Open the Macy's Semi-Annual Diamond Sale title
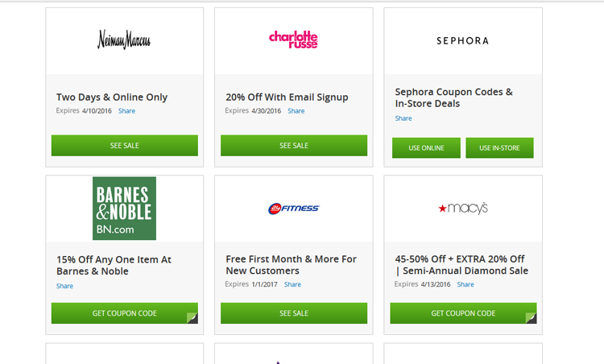Image resolution: width=604 pixels, height=364 pixels. click(461, 265)
